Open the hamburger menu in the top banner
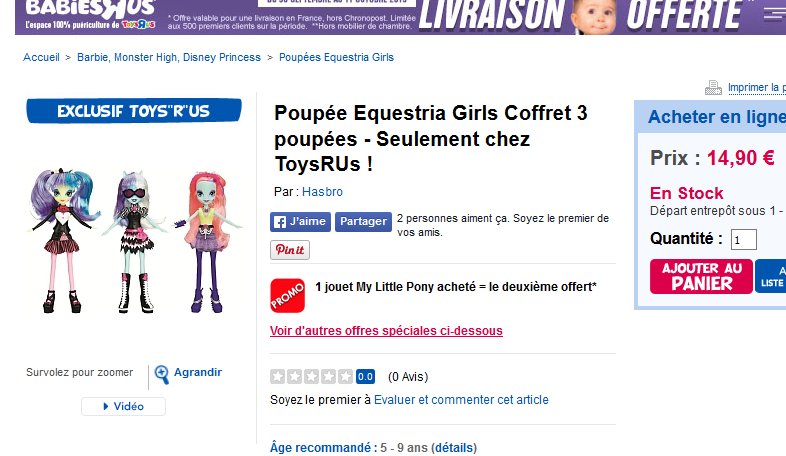This screenshot has width=786, height=456. (x=774, y=15)
